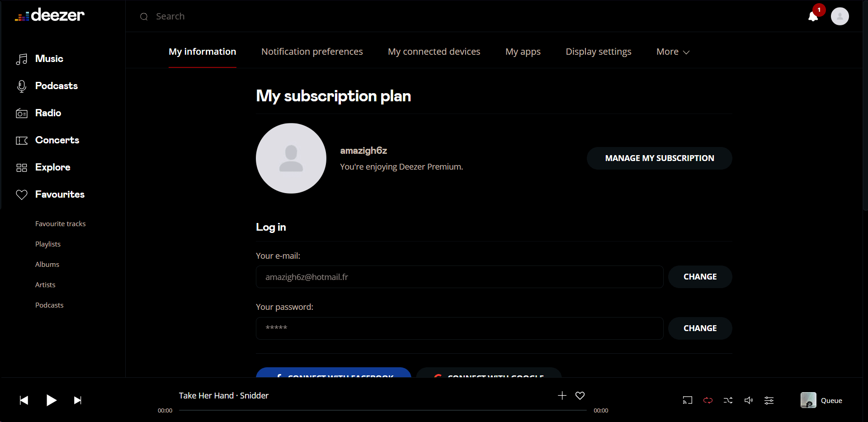Click the volume speaker icon
The image size is (868, 422).
pos(749,400)
